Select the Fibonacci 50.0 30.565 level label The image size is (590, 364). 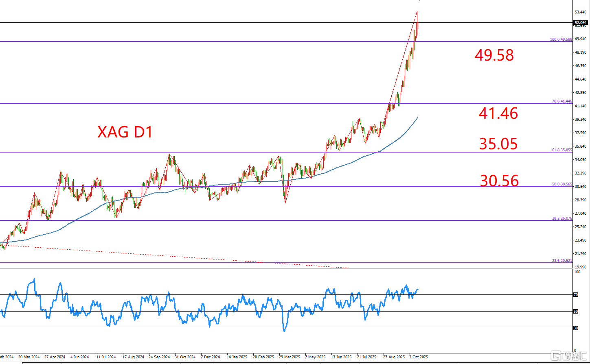(562, 184)
